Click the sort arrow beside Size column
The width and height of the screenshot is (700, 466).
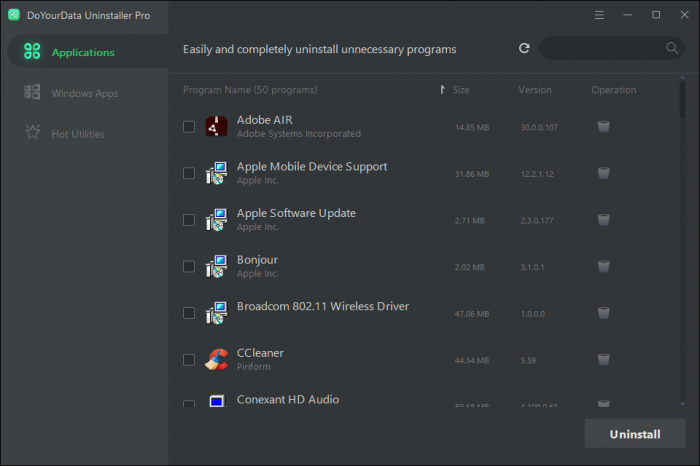[x=442, y=90]
